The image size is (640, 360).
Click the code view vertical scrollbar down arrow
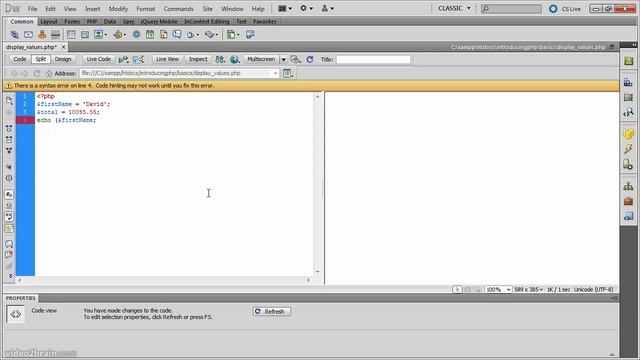click(317, 272)
